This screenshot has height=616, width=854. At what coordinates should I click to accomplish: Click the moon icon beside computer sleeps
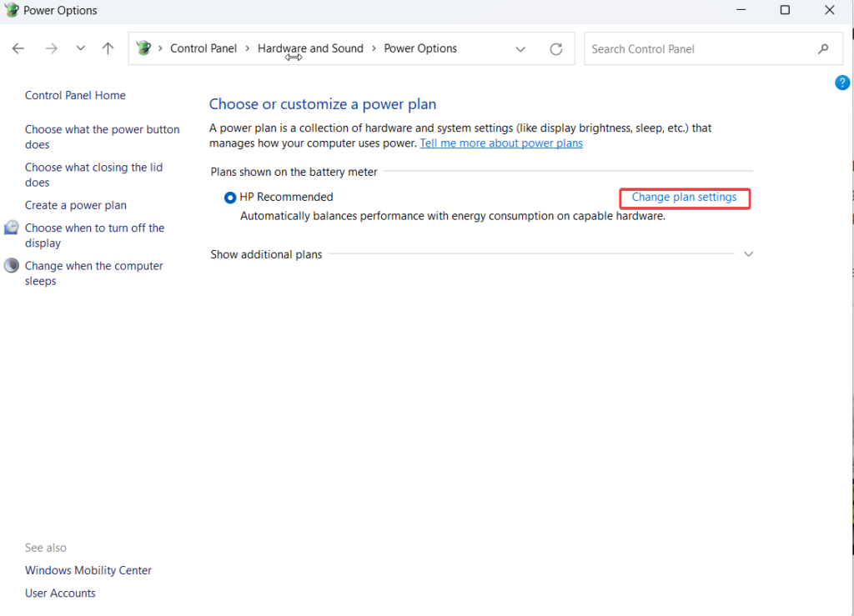pos(12,266)
